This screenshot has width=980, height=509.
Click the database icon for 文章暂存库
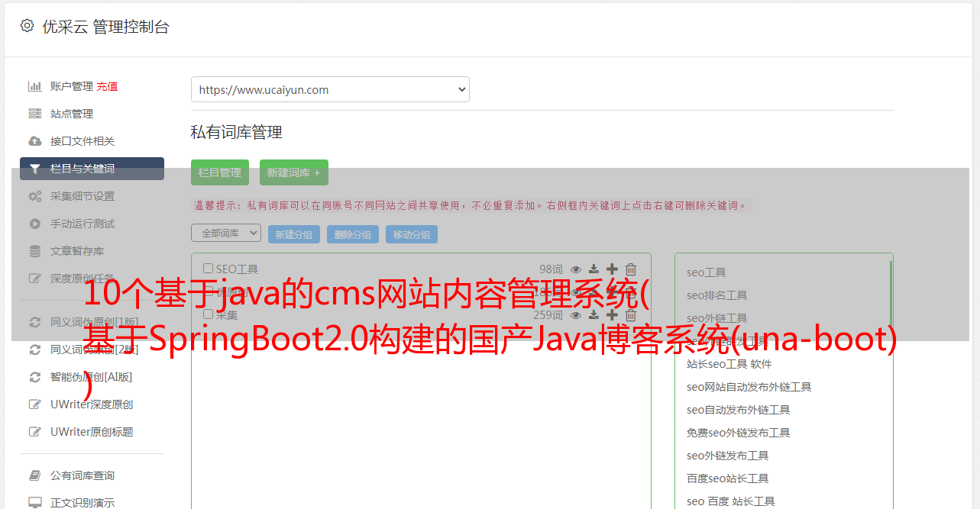pos(35,251)
